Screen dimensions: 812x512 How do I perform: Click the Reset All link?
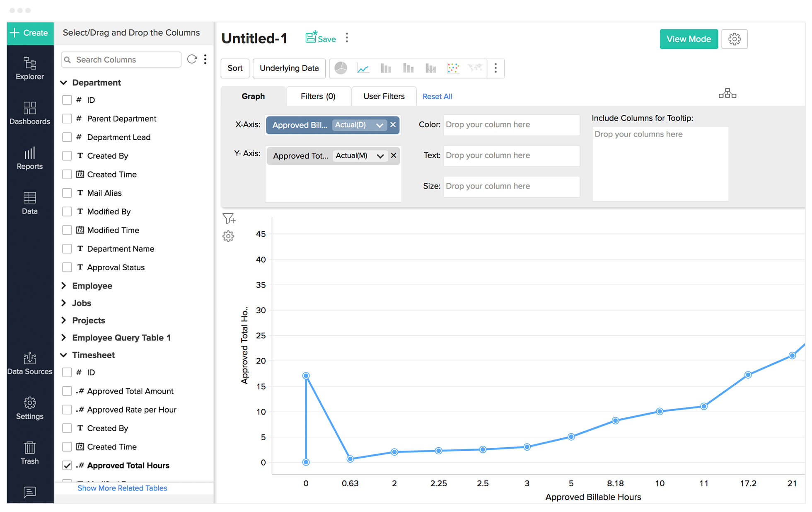(437, 96)
